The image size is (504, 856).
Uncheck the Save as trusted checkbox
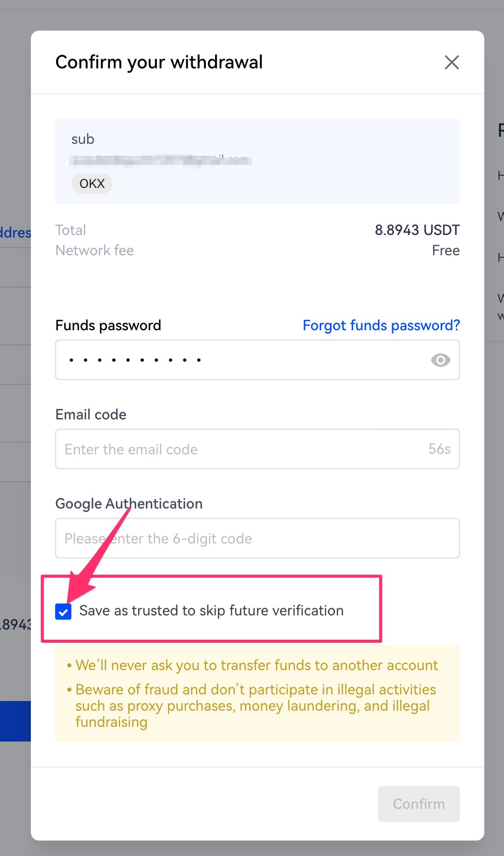coord(63,611)
